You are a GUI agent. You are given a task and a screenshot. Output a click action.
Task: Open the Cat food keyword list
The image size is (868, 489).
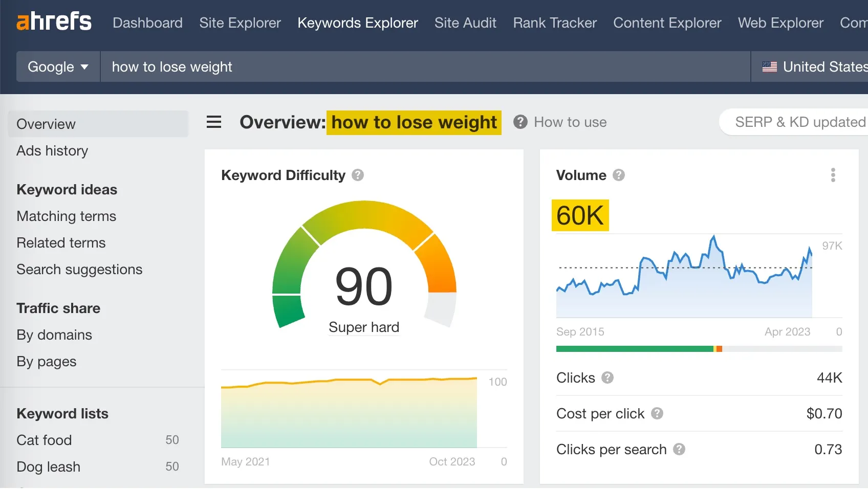click(x=44, y=440)
